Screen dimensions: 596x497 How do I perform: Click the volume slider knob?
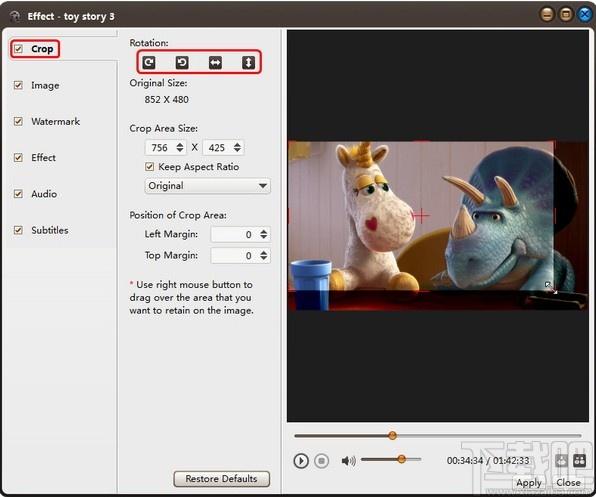pyautogui.click(x=401, y=459)
